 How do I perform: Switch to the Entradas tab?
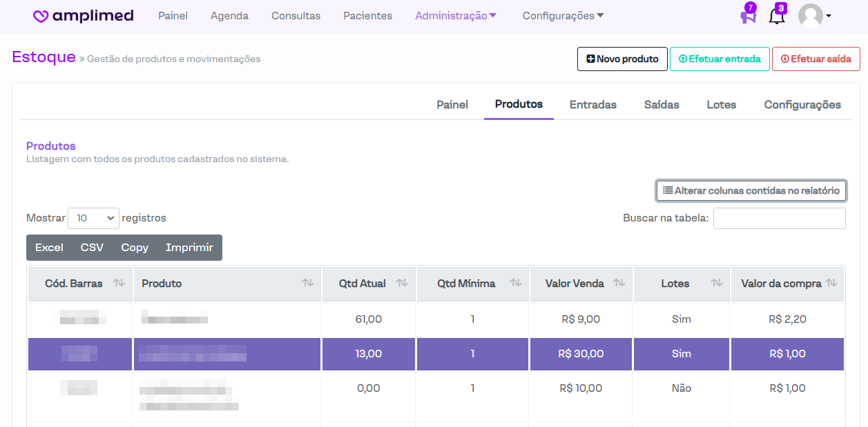click(x=592, y=105)
